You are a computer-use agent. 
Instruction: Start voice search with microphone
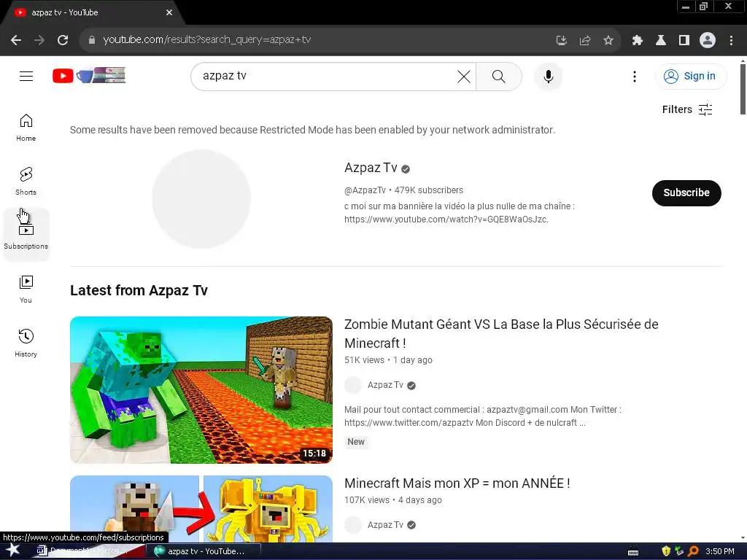[x=549, y=76]
